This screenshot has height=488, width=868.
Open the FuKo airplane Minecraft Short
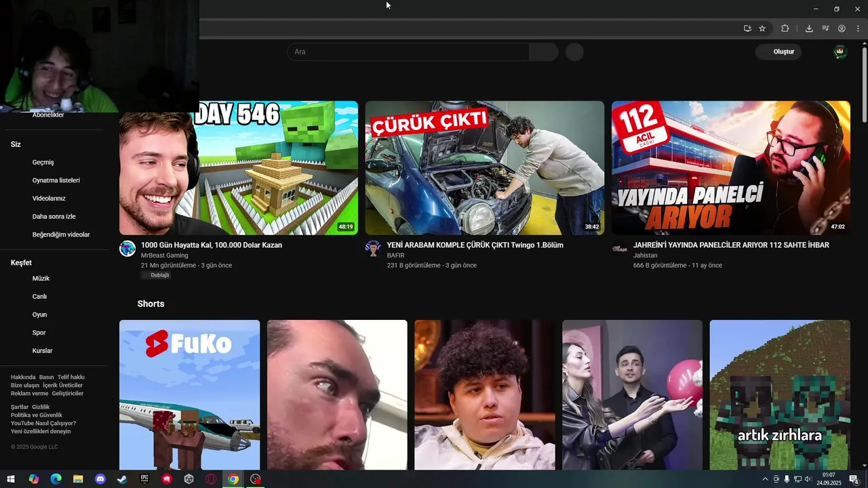click(189, 395)
